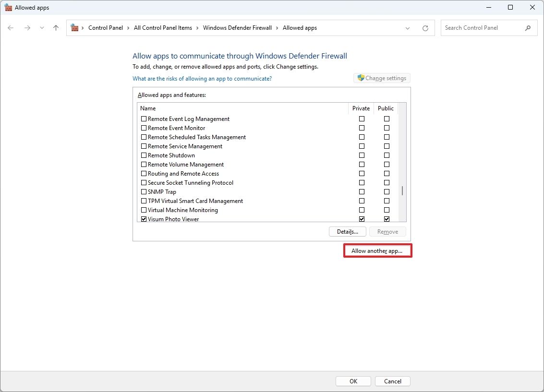Open the risks of allowing apps link
The image size is (544, 392).
202,78
